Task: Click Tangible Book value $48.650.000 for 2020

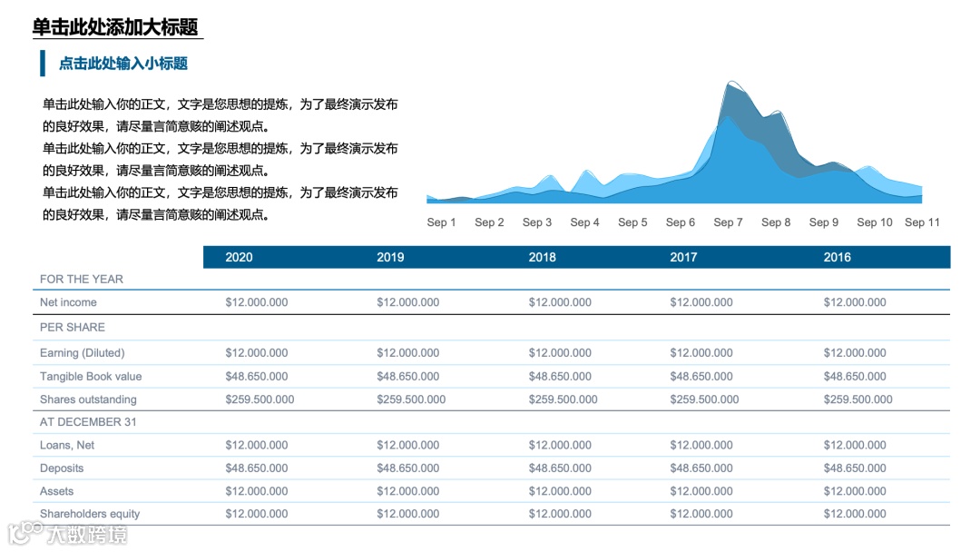Action: [x=257, y=377]
